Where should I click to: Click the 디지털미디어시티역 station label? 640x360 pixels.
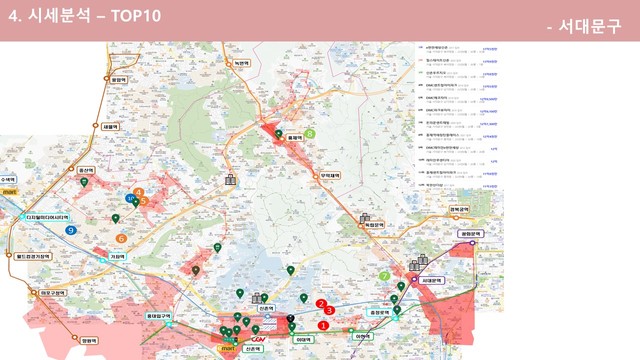pyautogui.click(x=47, y=217)
